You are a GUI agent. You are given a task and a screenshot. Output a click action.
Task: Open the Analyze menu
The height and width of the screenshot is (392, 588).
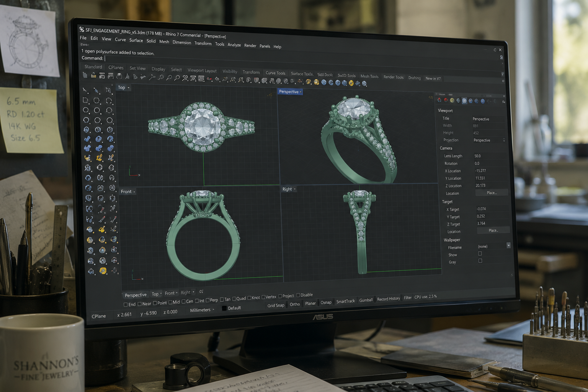(x=234, y=45)
